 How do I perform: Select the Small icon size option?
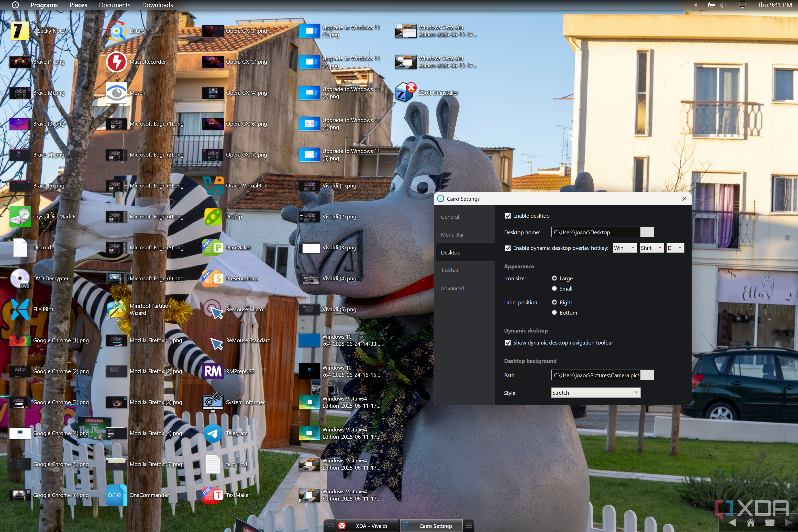(555, 289)
